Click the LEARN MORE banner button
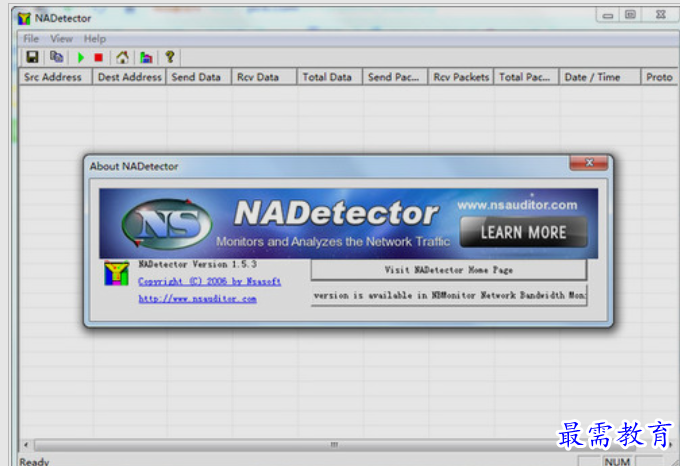680x466 pixels. pos(523,232)
